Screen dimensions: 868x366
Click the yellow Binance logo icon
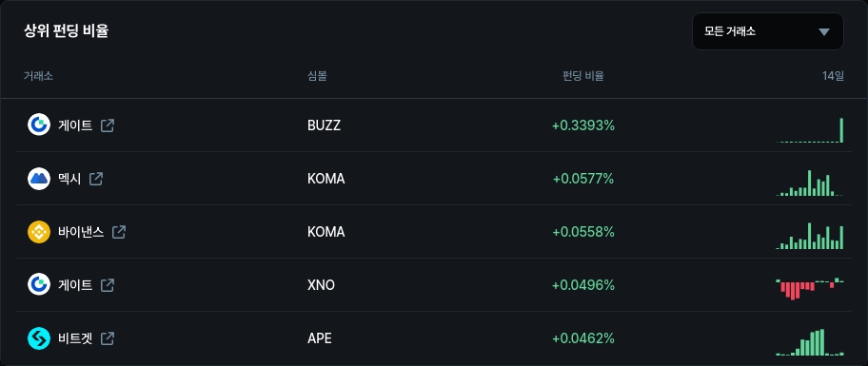tap(39, 232)
